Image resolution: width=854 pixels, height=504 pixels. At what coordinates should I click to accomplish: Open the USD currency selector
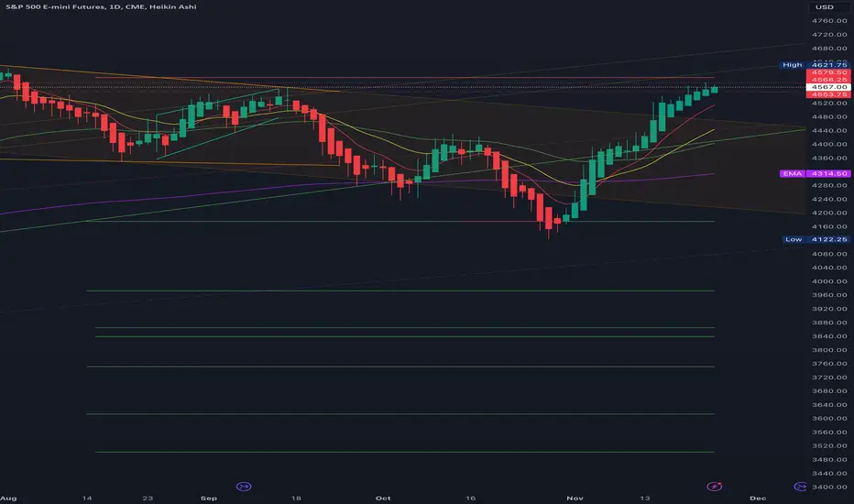point(828,7)
